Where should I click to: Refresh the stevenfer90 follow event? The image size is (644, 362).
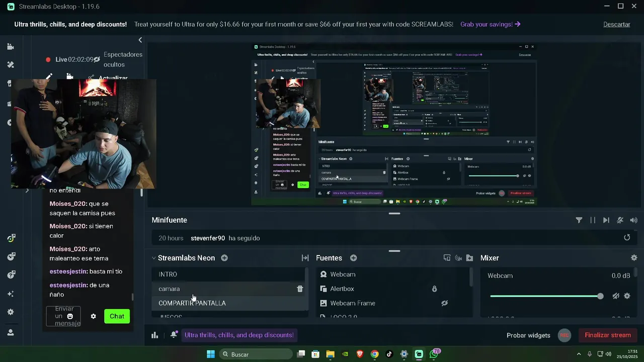(627, 238)
